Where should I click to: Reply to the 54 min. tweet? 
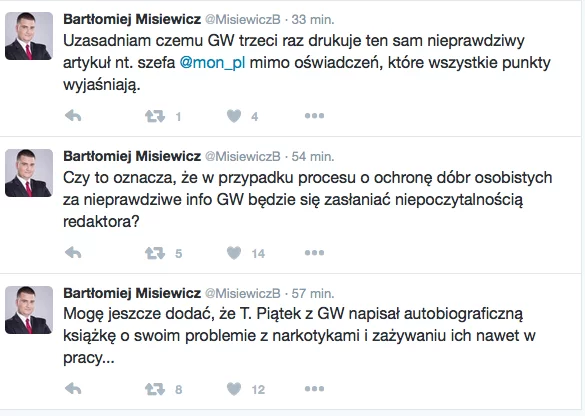(x=73, y=253)
